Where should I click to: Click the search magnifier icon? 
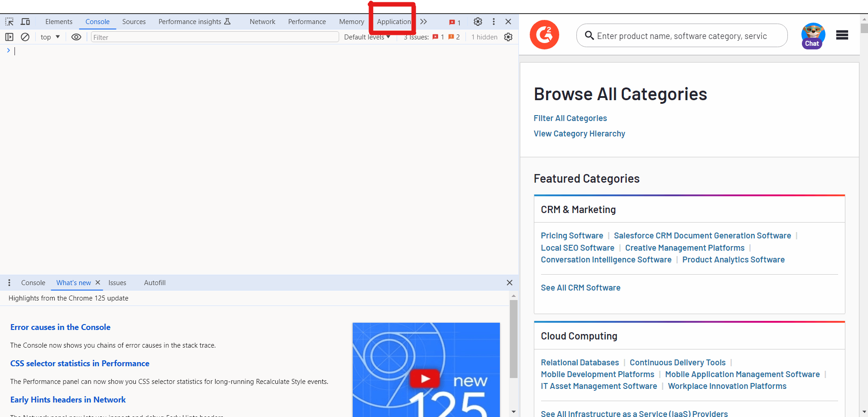[589, 35]
